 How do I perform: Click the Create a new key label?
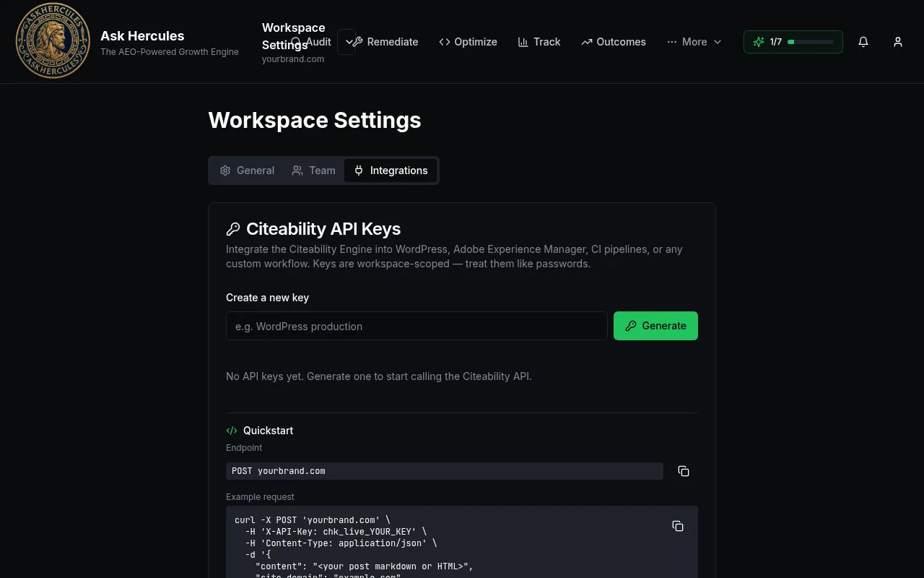click(x=267, y=298)
